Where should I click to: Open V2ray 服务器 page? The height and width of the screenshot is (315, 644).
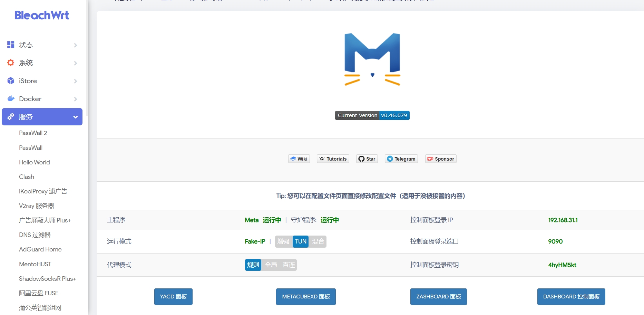(x=37, y=206)
